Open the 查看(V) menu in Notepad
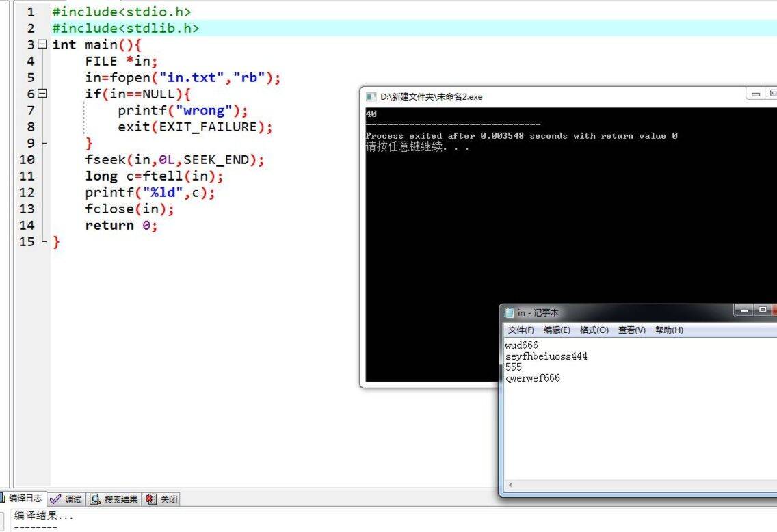 [x=631, y=330]
